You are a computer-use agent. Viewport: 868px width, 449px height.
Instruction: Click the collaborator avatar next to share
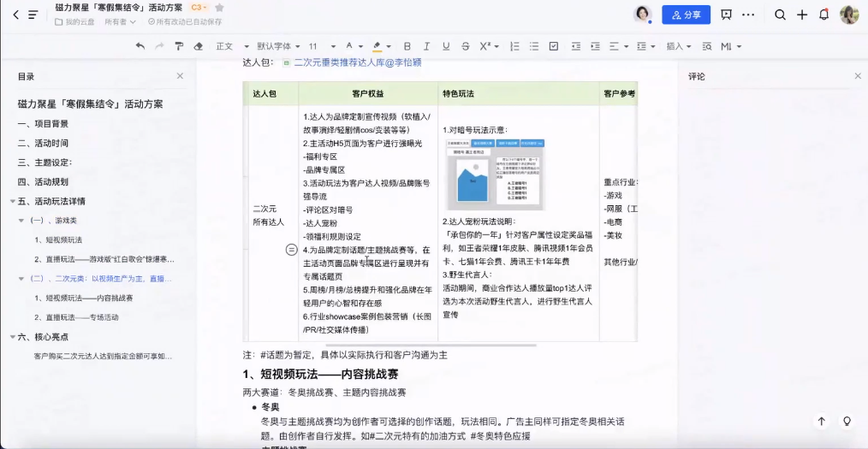coord(642,15)
